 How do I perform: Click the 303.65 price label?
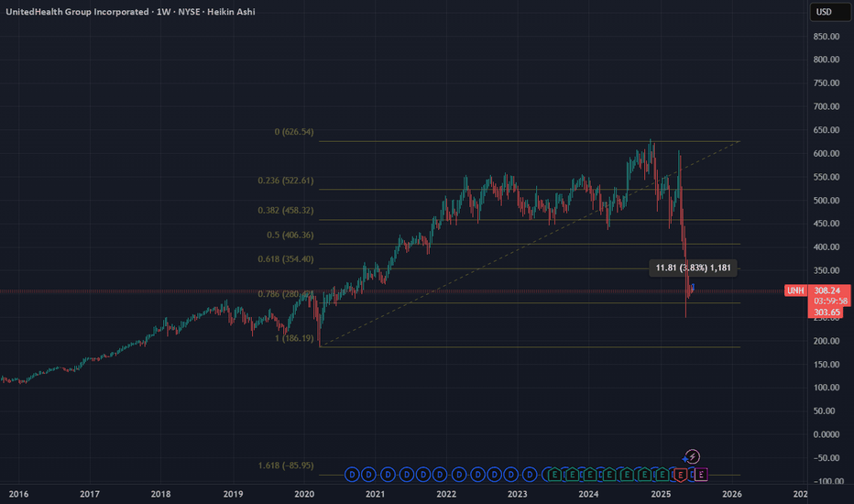point(827,312)
